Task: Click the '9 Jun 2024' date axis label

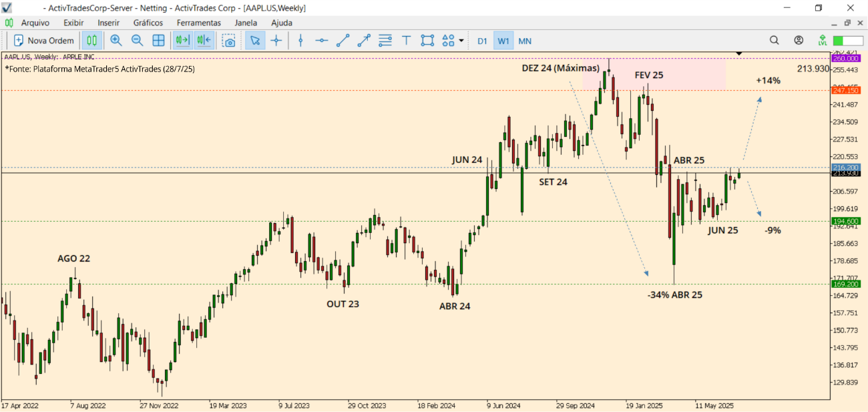Action: [503, 405]
